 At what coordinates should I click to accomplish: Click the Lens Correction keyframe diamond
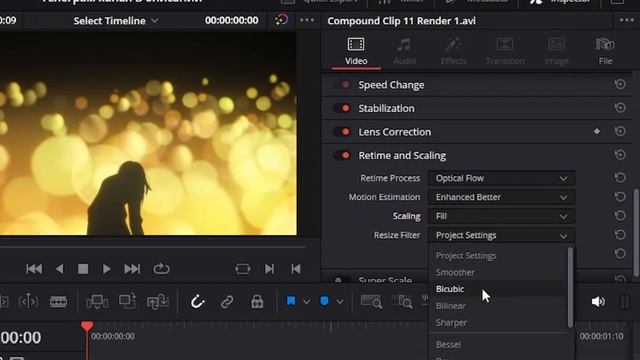pos(597,131)
